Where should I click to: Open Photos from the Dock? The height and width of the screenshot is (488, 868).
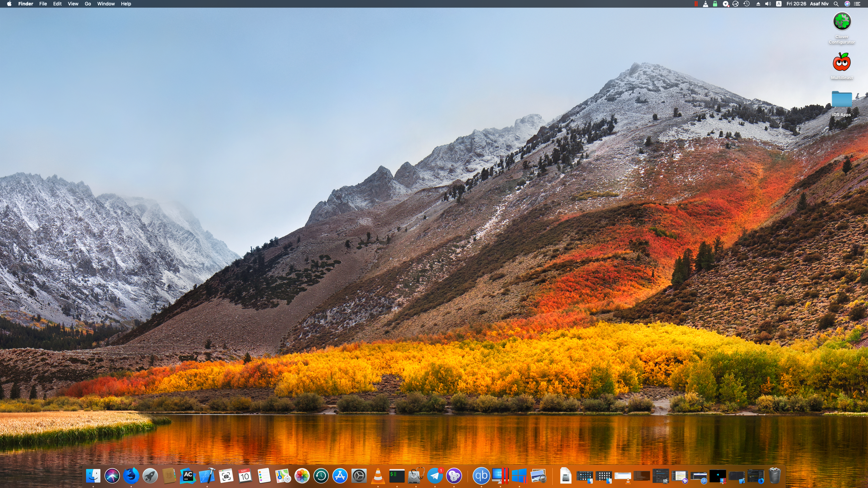pyautogui.click(x=302, y=476)
